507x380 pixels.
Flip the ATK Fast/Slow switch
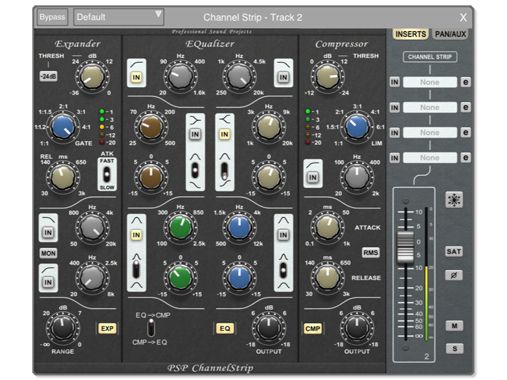point(107,174)
